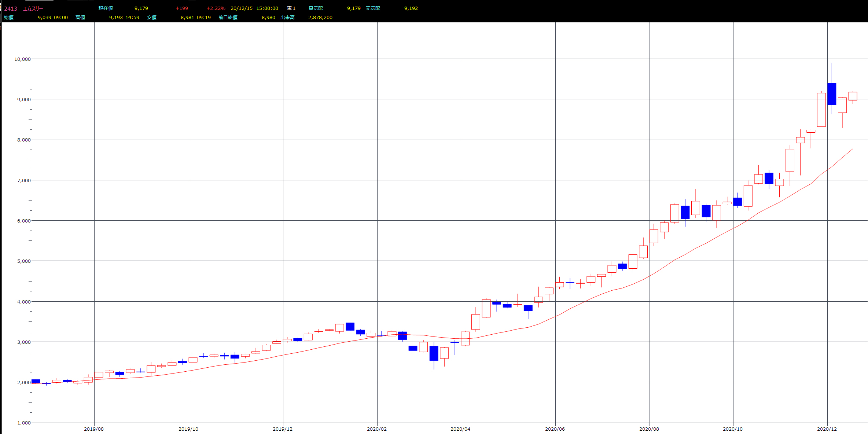Click the 2019/10 date axis label
The height and width of the screenshot is (434, 868).
click(x=188, y=429)
